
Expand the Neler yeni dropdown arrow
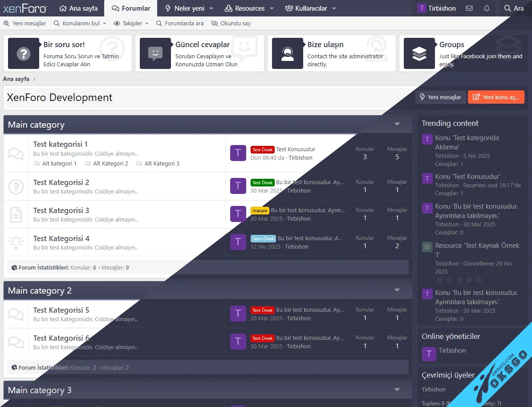point(211,8)
